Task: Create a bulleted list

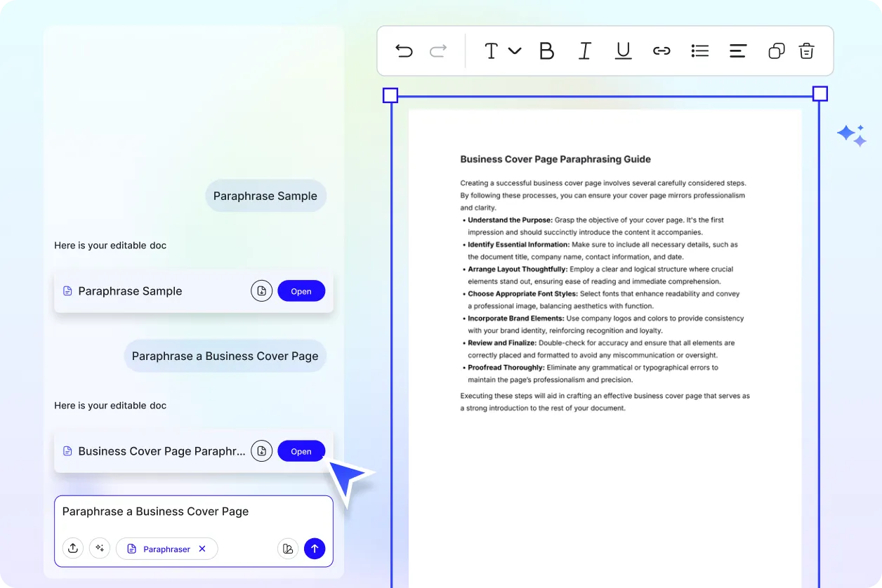Action: 699,51
